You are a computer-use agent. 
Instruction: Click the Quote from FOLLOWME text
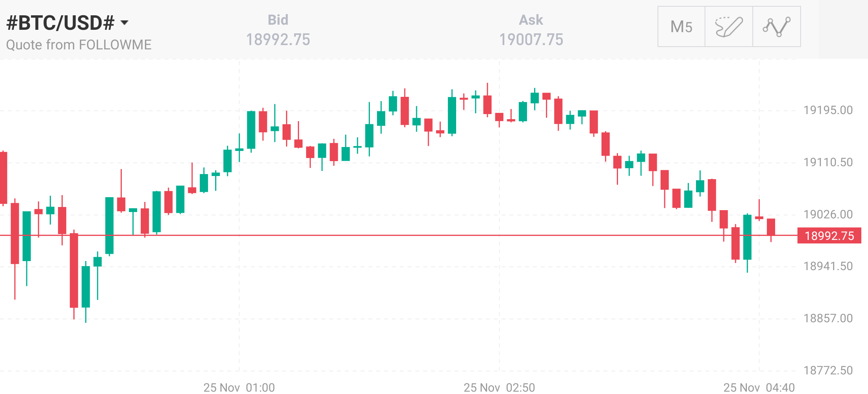(79, 45)
